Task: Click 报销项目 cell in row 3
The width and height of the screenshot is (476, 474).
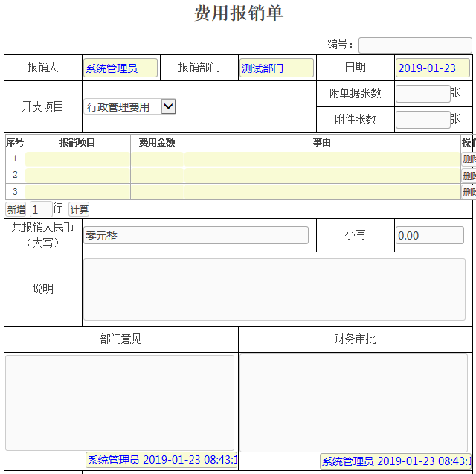Action: (77, 192)
